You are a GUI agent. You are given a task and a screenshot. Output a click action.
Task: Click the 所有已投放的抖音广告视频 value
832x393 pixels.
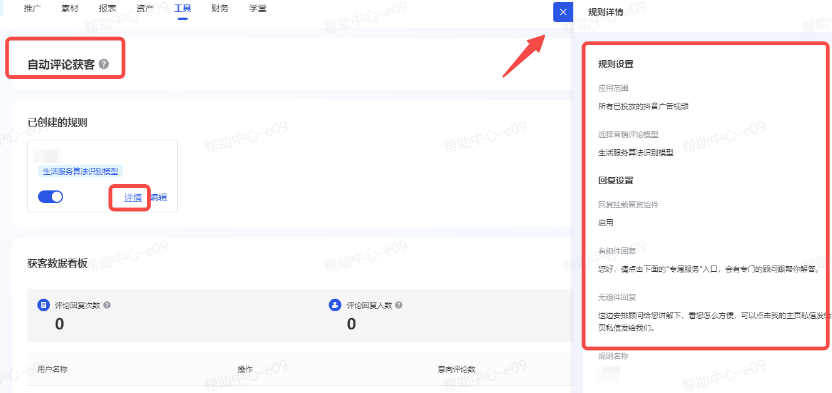tap(643, 106)
